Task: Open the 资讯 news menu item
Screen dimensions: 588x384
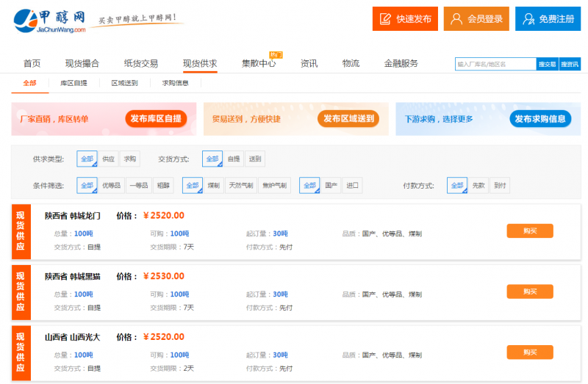Action: pyautogui.click(x=309, y=63)
